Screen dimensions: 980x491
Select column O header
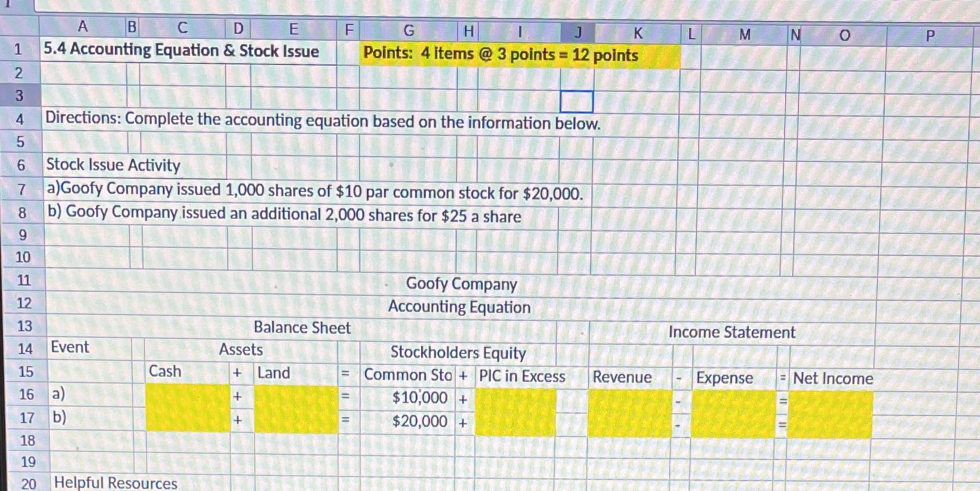click(844, 36)
